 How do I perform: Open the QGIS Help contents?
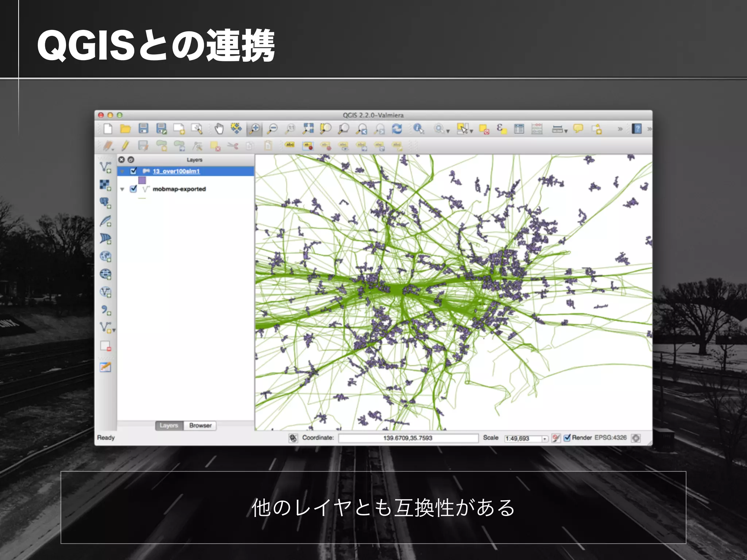637,129
